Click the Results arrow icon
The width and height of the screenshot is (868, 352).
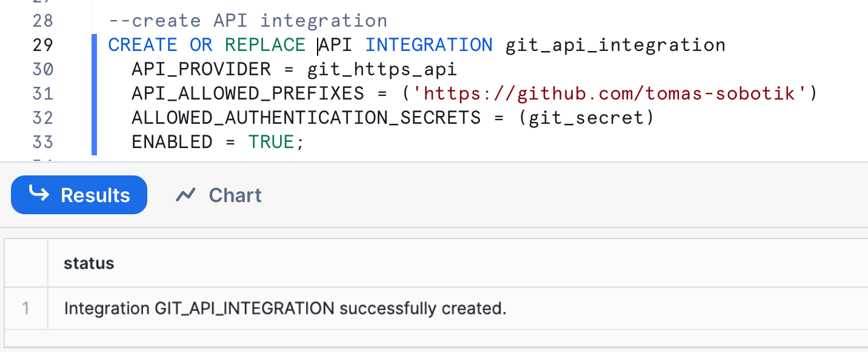pos(39,194)
